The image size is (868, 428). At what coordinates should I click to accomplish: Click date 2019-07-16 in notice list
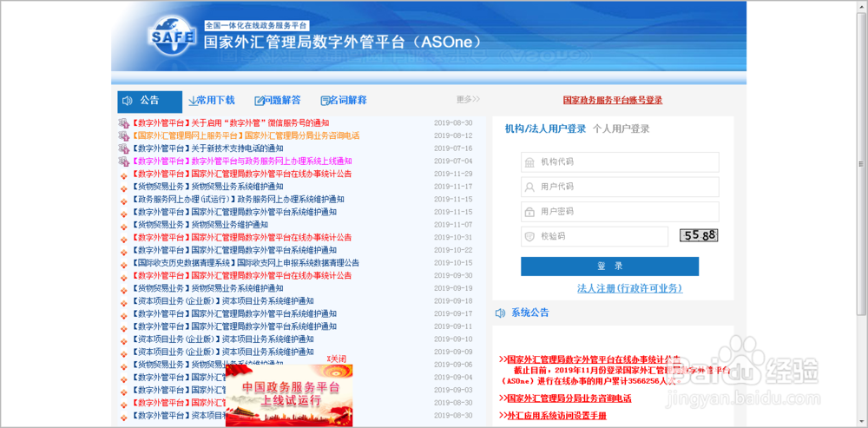click(453, 148)
